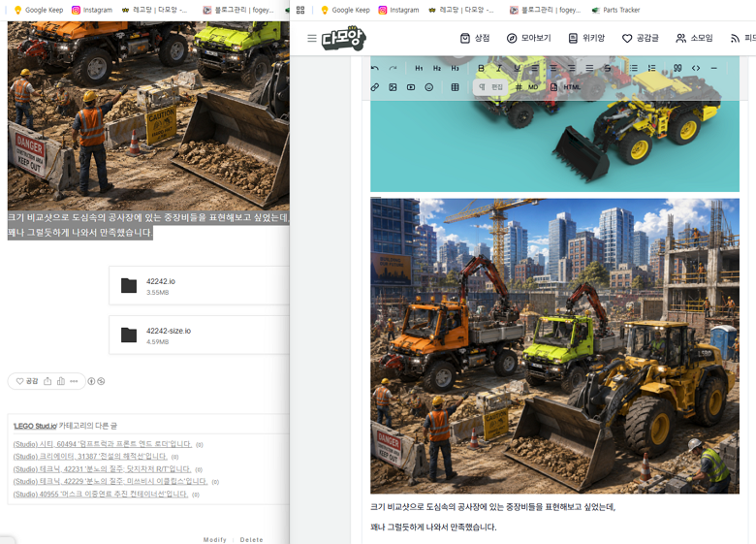This screenshot has height=544, width=756.
Task: Open Google Keep bookmark in left window
Action: pos(39,10)
